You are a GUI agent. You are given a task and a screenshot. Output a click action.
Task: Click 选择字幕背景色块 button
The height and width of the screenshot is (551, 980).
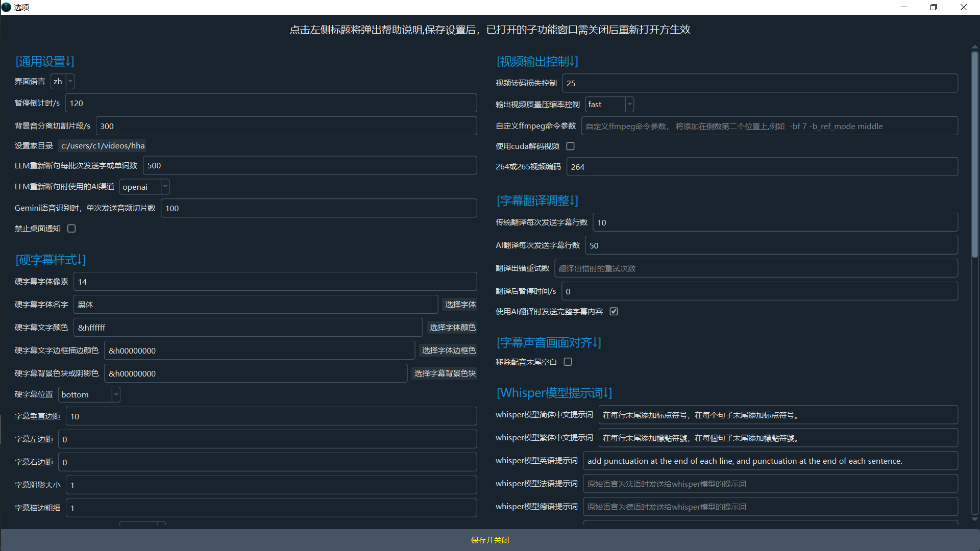[445, 373]
